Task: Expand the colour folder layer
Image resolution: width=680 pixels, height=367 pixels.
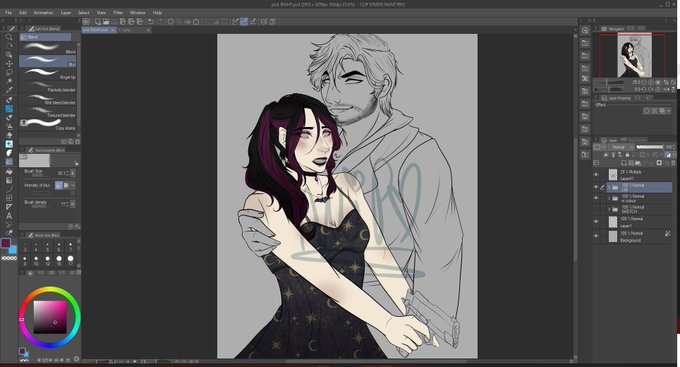Action: pyautogui.click(x=609, y=199)
